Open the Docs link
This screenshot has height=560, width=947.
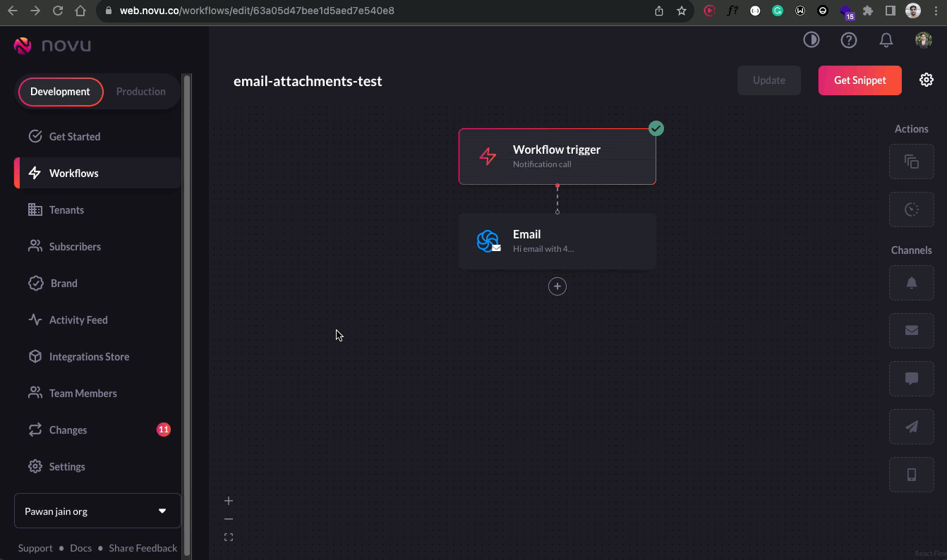click(x=81, y=548)
